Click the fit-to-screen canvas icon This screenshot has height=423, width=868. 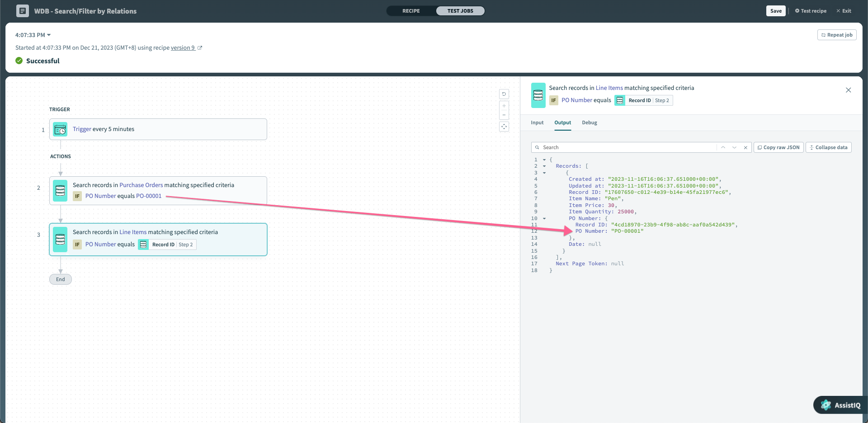[x=504, y=127]
